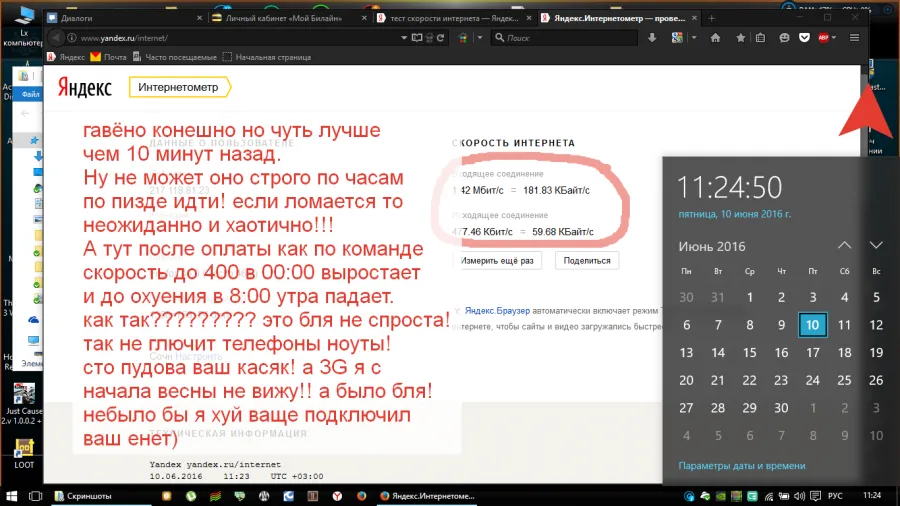Open the LOOT desktop shortcut
900x506 pixels.
pos(24,453)
